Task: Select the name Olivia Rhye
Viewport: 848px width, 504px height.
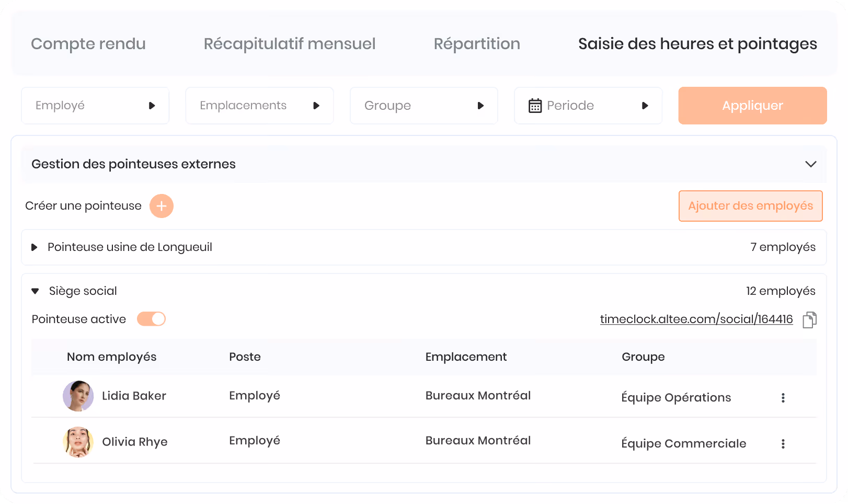Action: [134, 442]
